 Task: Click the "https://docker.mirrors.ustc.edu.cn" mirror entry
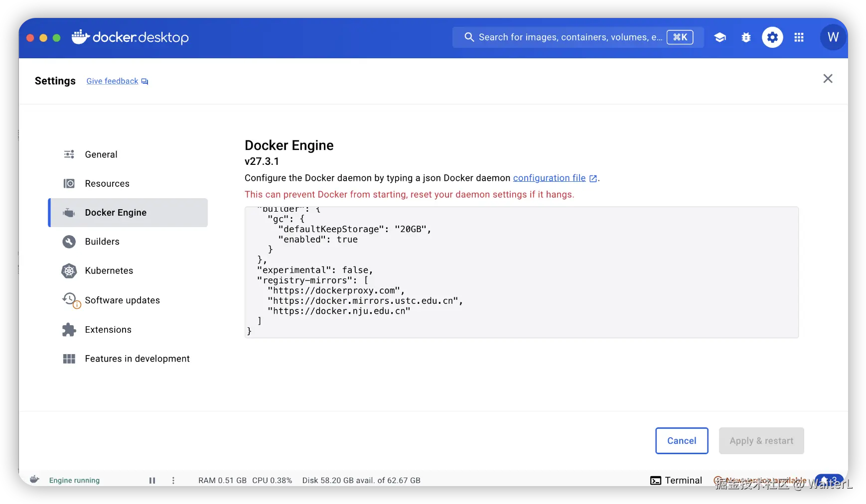point(365,301)
